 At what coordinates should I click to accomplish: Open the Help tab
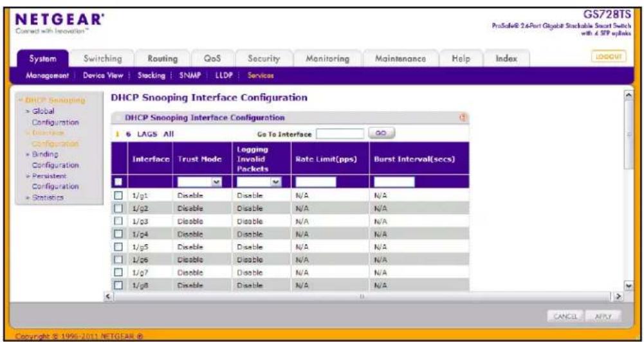click(x=461, y=59)
